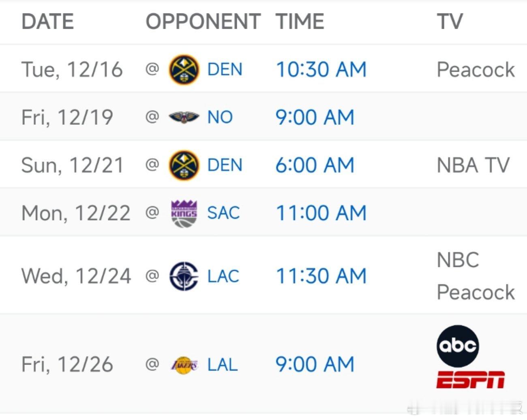This screenshot has height=420, width=527.
Task: Click the 11:00 AM game time link
Action: tap(321, 213)
